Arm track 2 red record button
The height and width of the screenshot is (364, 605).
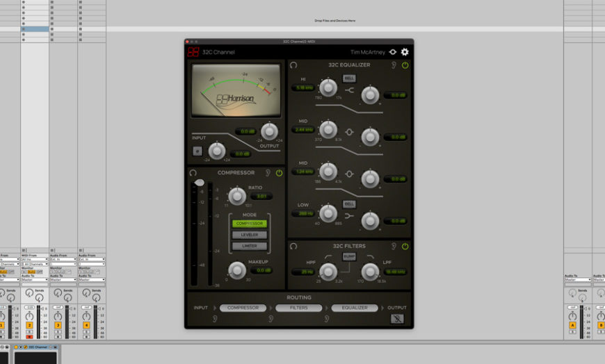click(x=29, y=337)
